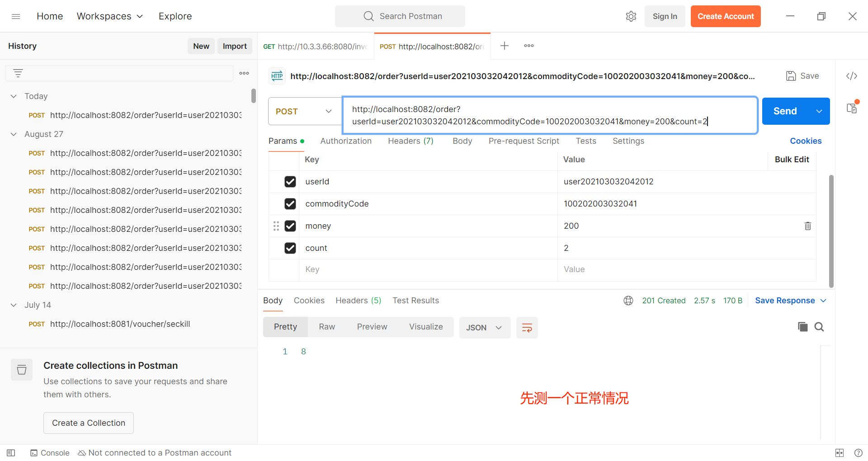868x461 pixels.
Task: Open the request Settings tab
Action: pyautogui.click(x=628, y=141)
